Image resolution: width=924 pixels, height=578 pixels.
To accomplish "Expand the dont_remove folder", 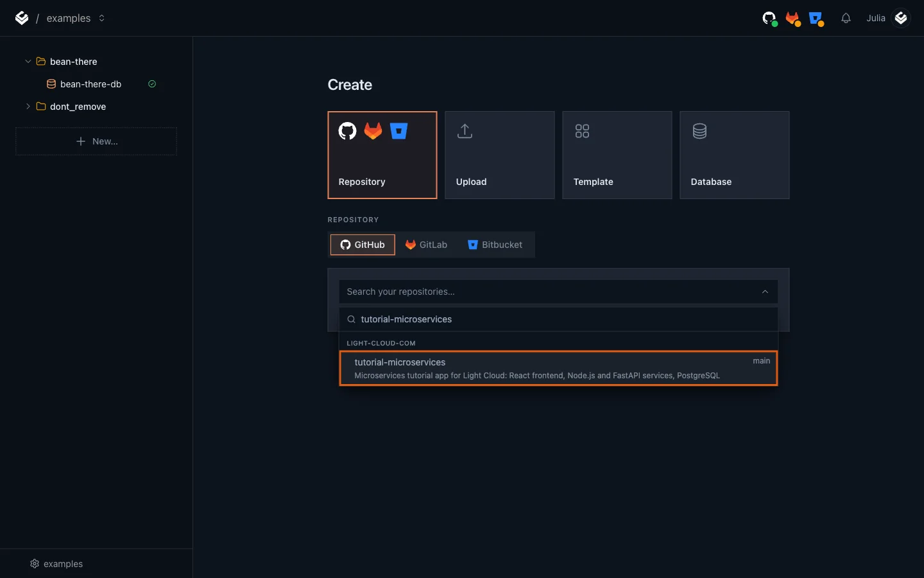I will click(28, 107).
